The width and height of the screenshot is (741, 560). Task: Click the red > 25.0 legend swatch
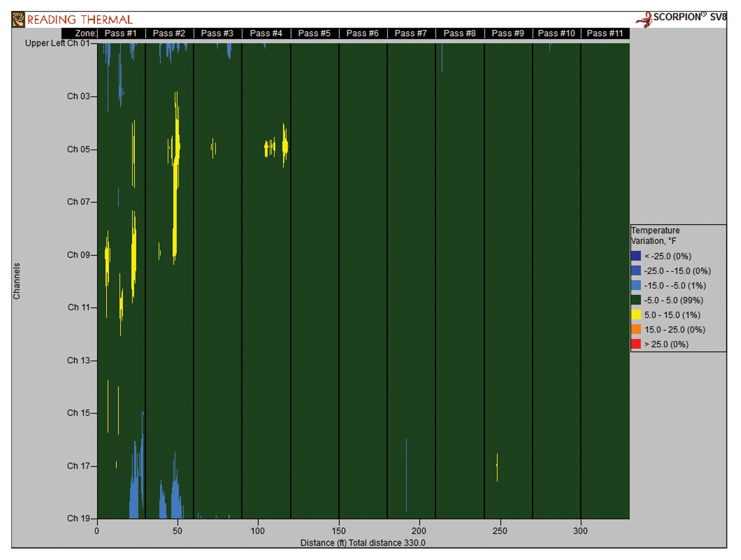pyautogui.click(x=636, y=344)
